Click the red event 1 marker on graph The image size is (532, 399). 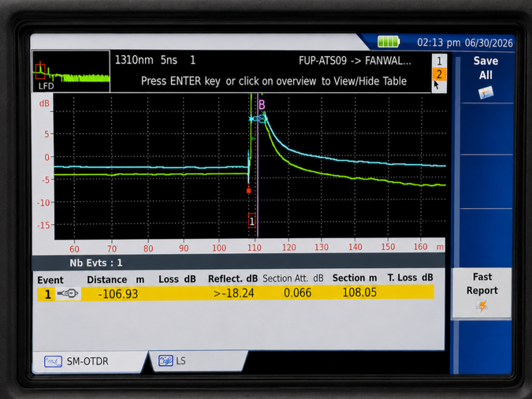(251, 221)
